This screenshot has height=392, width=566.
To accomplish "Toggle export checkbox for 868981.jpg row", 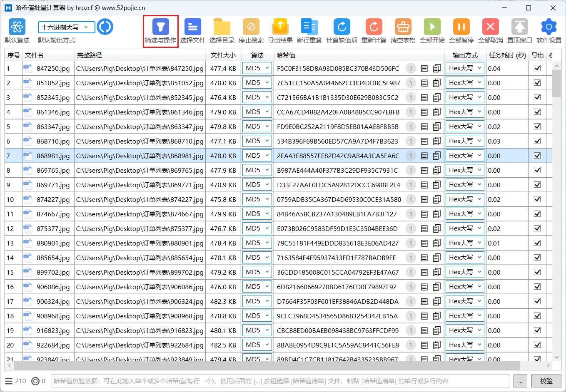I will click(537, 156).
